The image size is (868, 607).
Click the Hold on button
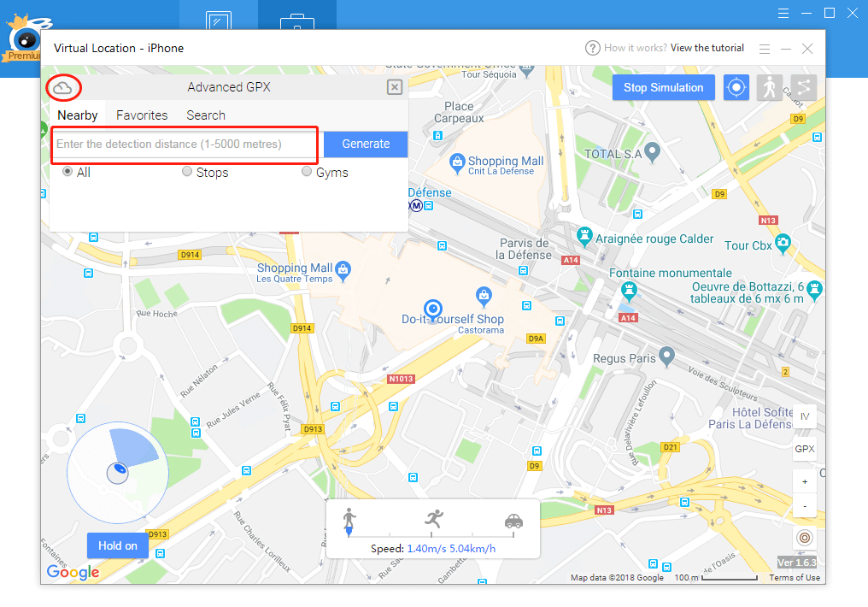pyautogui.click(x=117, y=545)
